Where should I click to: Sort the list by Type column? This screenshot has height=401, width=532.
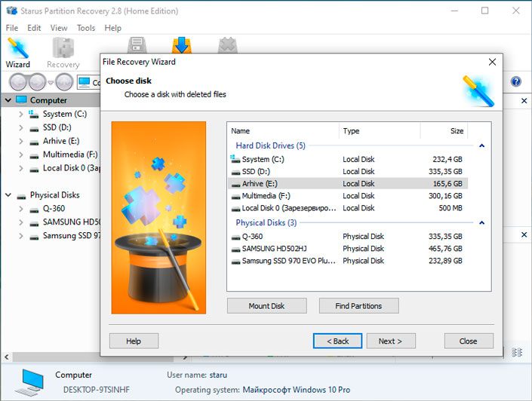pos(380,131)
